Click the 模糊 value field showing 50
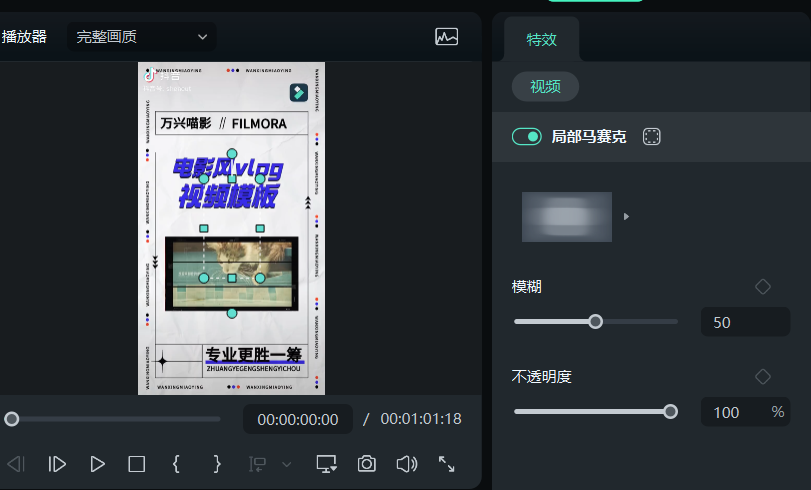The image size is (811, 490). [745, 322]
